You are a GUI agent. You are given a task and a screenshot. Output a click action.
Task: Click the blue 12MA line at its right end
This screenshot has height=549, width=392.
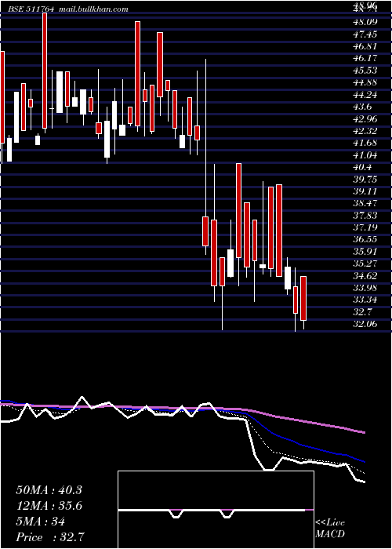[x=364, y=462]
